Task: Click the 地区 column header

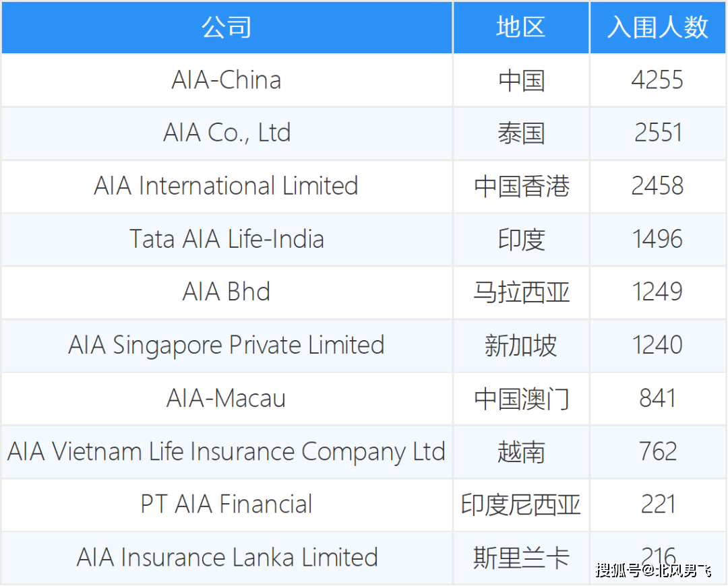Action: (520, 27)
